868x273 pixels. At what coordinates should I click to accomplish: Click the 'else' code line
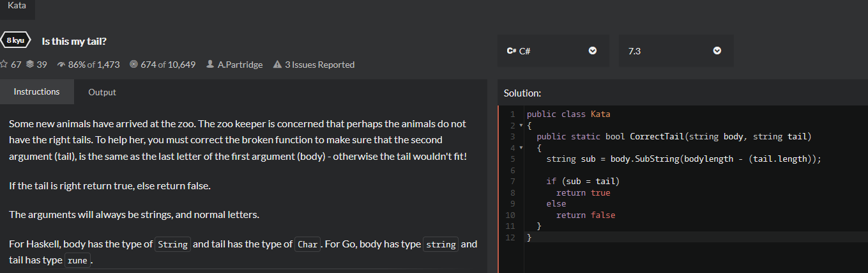[556, 203]
